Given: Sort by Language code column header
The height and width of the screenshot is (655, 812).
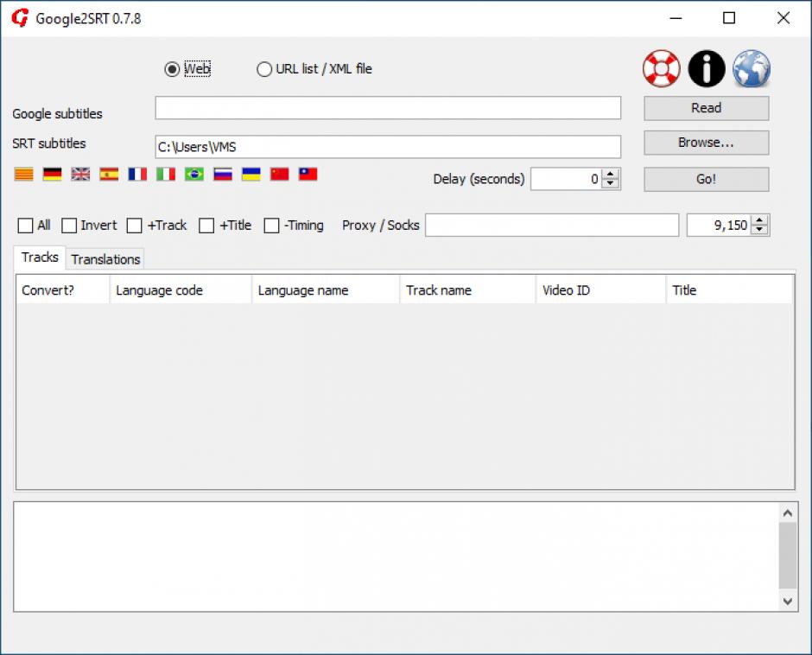Looking at the screenshot, I should (x=181, y=290).
